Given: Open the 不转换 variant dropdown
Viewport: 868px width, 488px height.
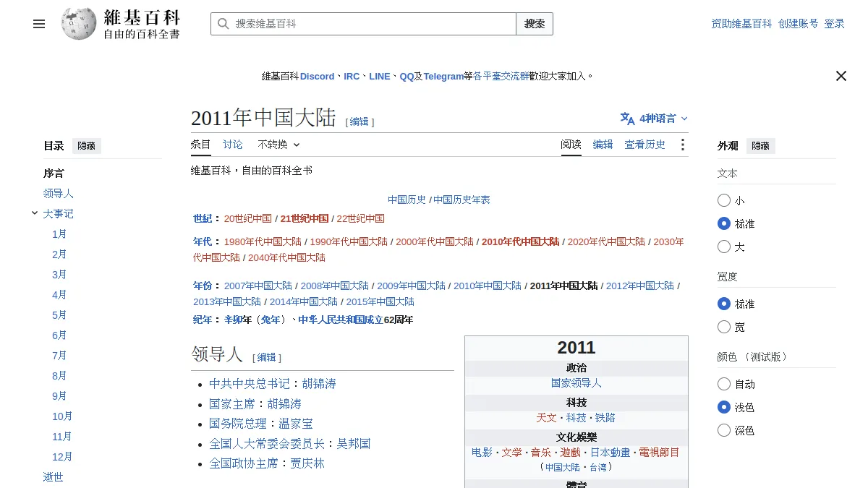Looking at the screenshot, I should coord(278,145).
